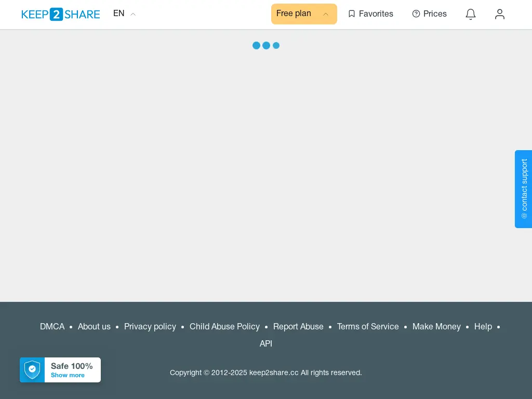Open the user account profile icon
The width and height of the screenshot is (532, 399).
[500, 14]
